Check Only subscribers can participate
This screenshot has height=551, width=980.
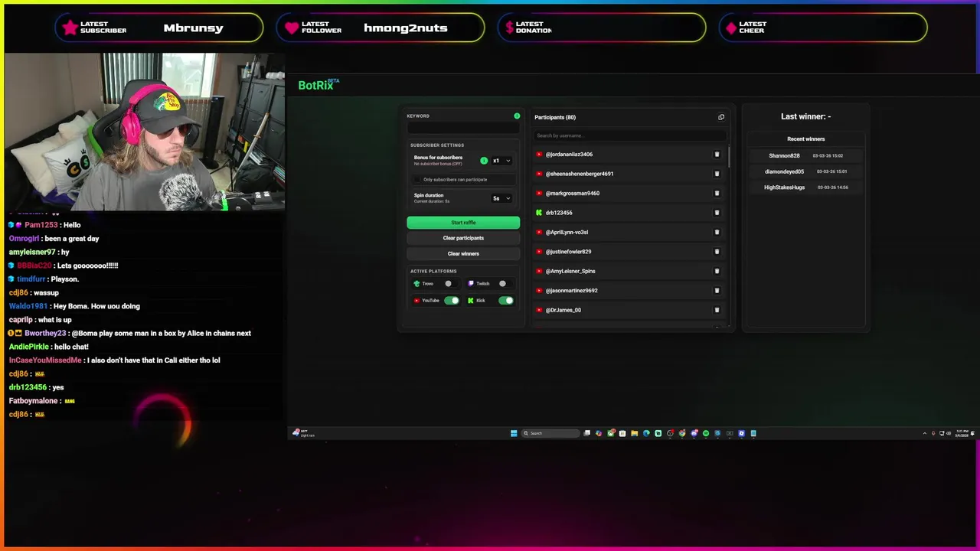pos(417,180)
